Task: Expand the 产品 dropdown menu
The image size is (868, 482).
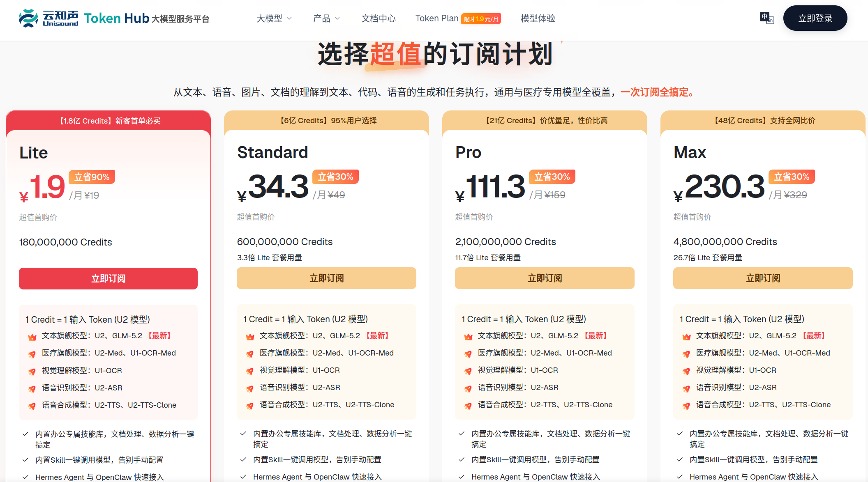Action: (x=326, y=18)
